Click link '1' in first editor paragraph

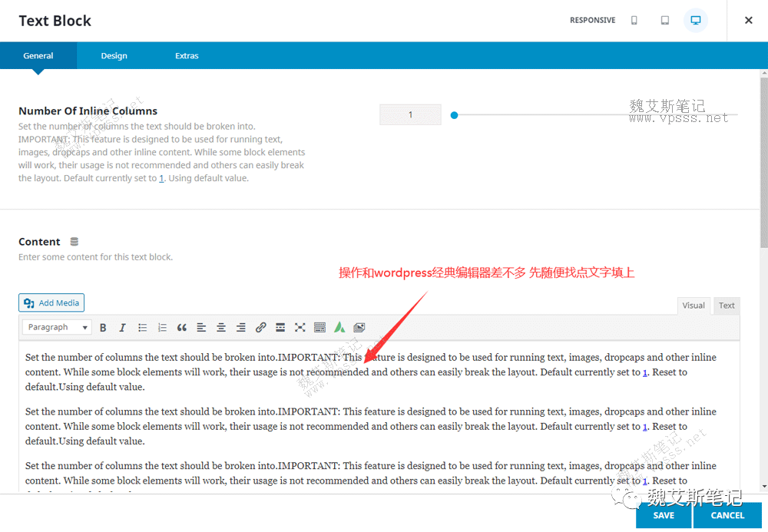click(x=645, y=372)
